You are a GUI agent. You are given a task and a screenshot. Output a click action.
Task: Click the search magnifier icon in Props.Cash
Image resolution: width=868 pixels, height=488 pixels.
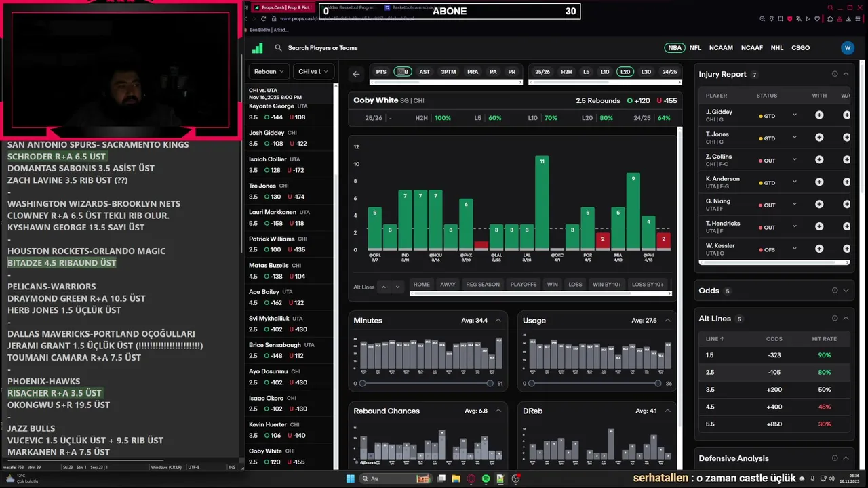(x=278, y=48)
